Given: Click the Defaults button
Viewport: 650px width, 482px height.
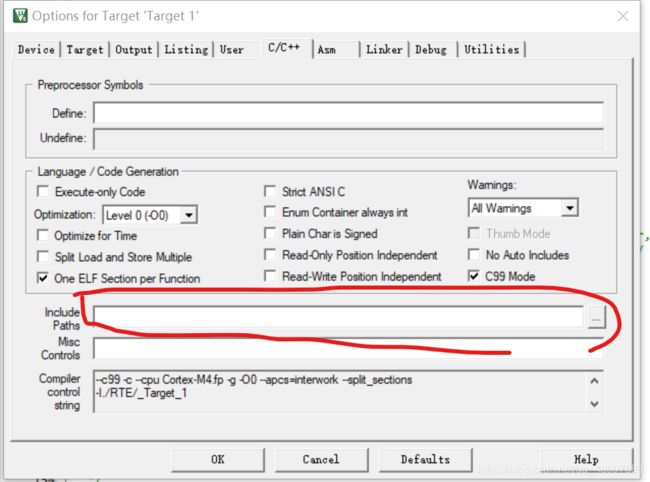Looking at the screenshot, I should point(425,460).
